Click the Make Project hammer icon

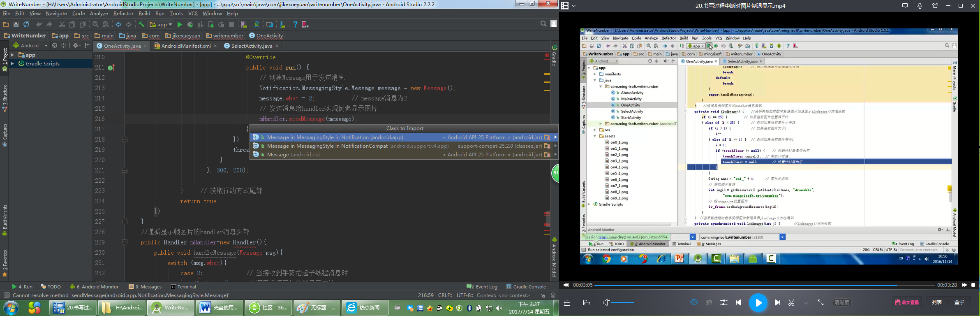141,25
